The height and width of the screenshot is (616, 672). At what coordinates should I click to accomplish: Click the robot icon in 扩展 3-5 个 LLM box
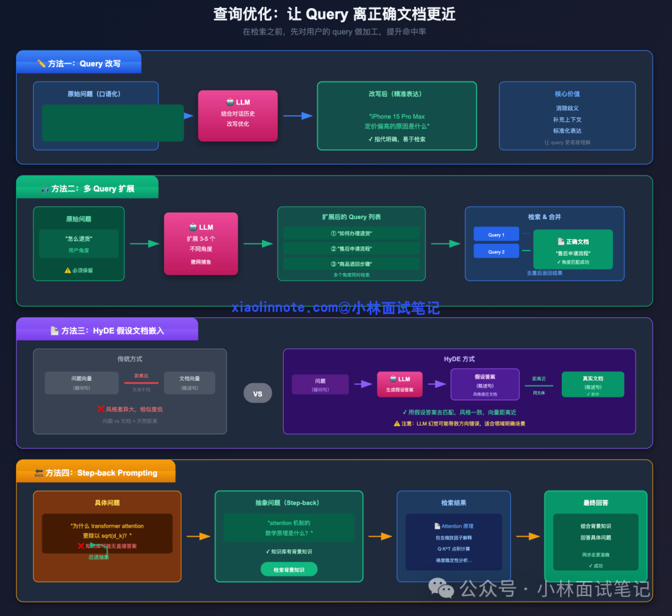pos(194,226)
